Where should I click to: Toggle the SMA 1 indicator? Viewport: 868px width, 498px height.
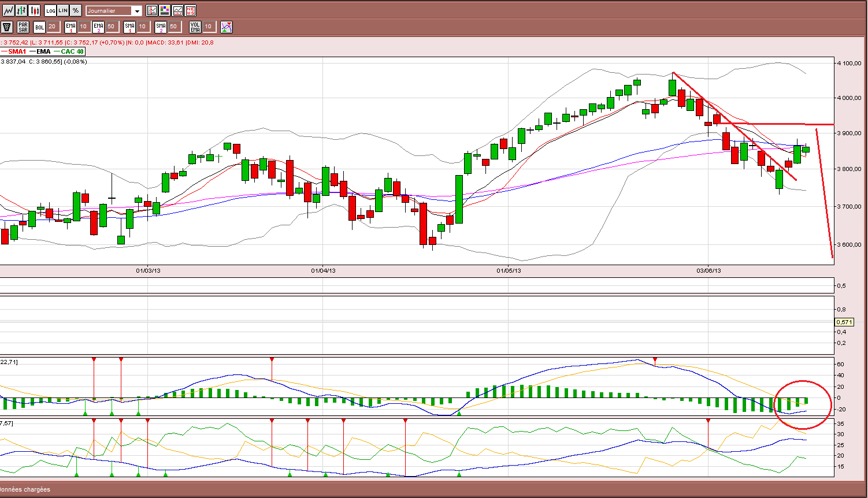click(x=129, y=27)
